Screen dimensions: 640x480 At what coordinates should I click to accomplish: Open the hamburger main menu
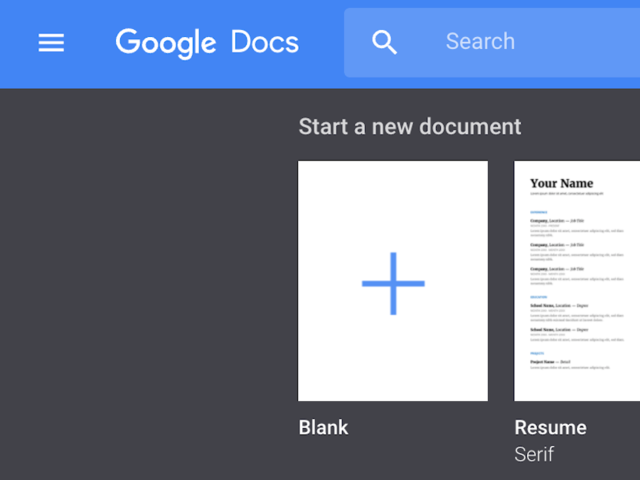51,42
